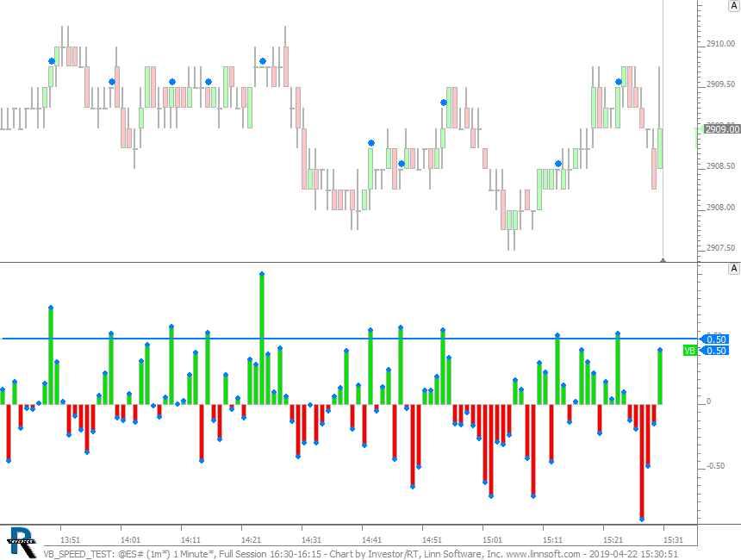The width and height of the screenshot is (741, 560).
Task: Click the blue diamond atop the tallest green bar
Action: click(261, 274)
